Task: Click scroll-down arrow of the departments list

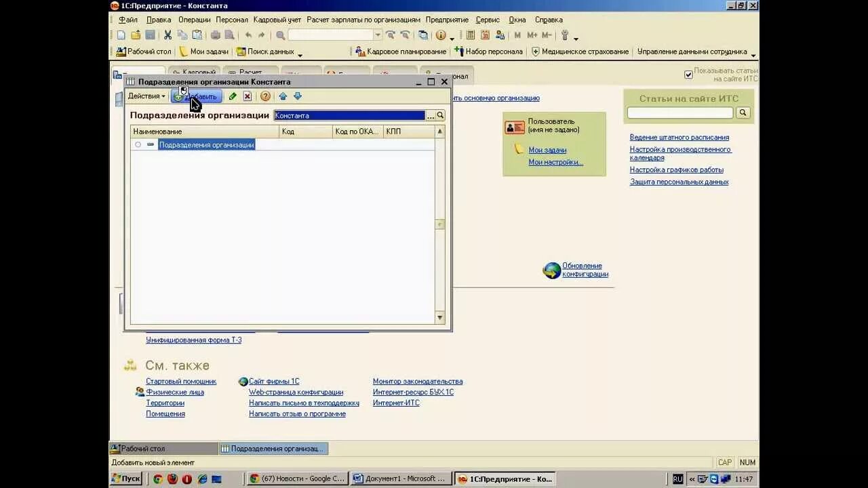Action: [x=439, y=317]
